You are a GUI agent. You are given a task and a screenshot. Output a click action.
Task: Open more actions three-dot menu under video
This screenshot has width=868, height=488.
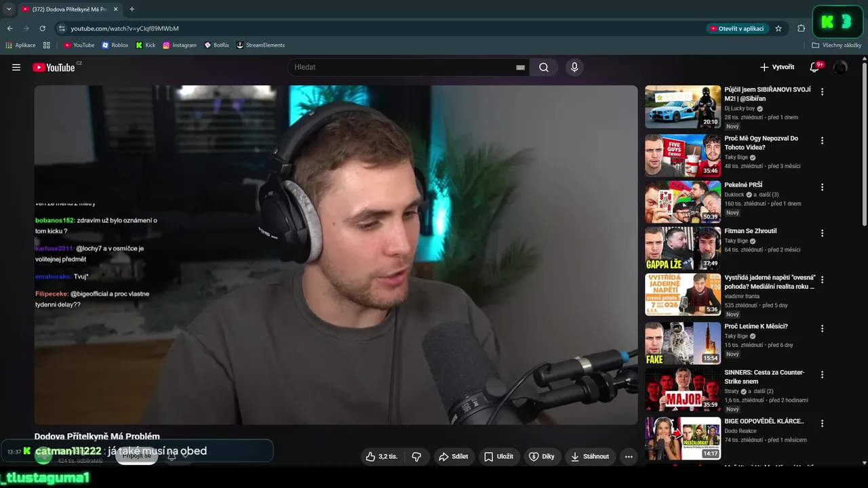click(629, 457)
